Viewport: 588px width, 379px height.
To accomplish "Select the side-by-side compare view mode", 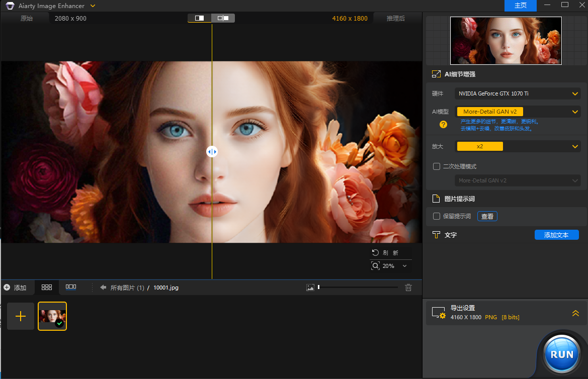I will coord(223,18).
